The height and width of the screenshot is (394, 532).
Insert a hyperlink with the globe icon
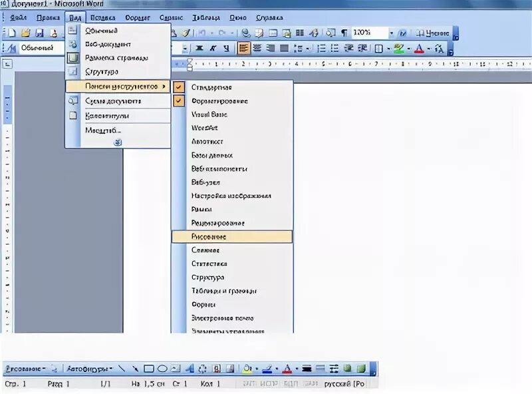pyautogui.click(x=246, y=33)
